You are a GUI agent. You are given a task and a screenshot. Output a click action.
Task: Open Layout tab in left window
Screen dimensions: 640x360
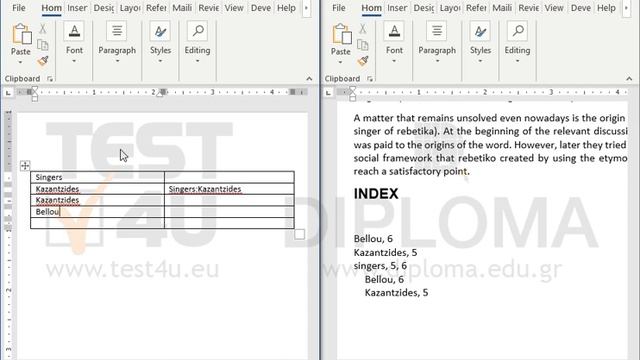[x=130, y=8]
